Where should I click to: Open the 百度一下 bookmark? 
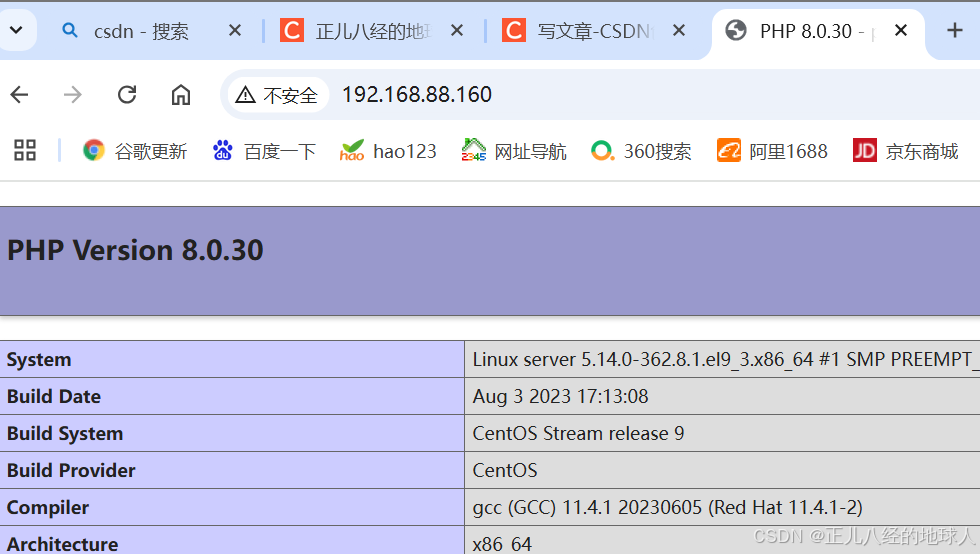pyautogui.click(x=264, y=151)
